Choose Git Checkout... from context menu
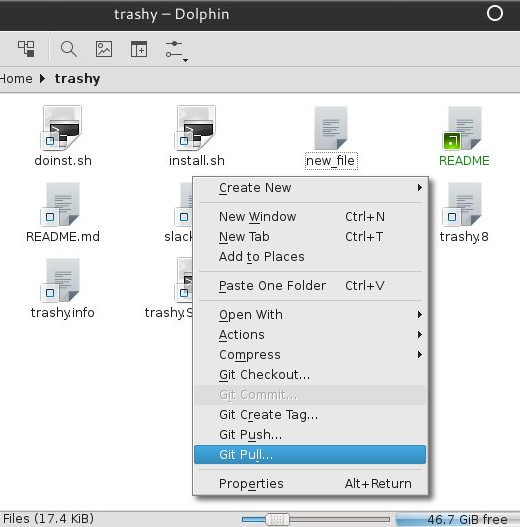The height and width of the screenshot is (527, 520). click(310, 374)
